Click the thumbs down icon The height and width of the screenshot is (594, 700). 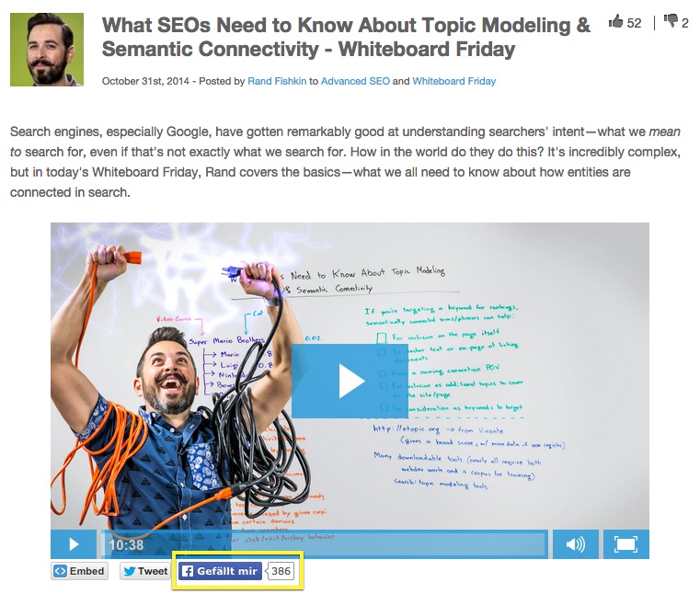click(x=671, y=21)
